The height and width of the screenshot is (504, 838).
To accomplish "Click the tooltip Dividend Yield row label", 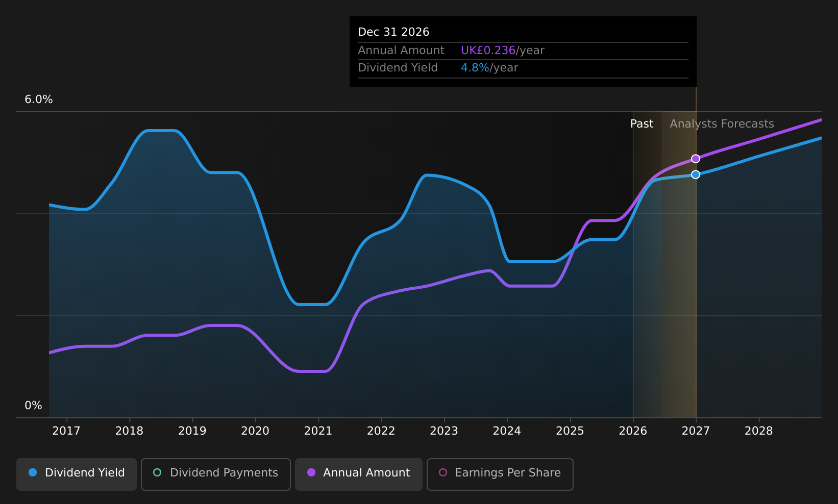I will coord(398,68).
